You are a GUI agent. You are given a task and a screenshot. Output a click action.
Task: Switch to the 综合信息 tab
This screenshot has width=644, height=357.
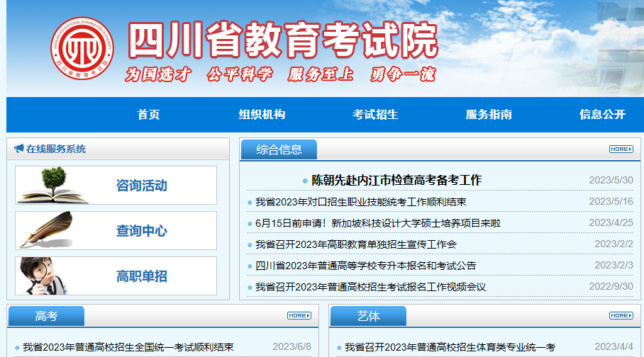(x=279, y=149)
